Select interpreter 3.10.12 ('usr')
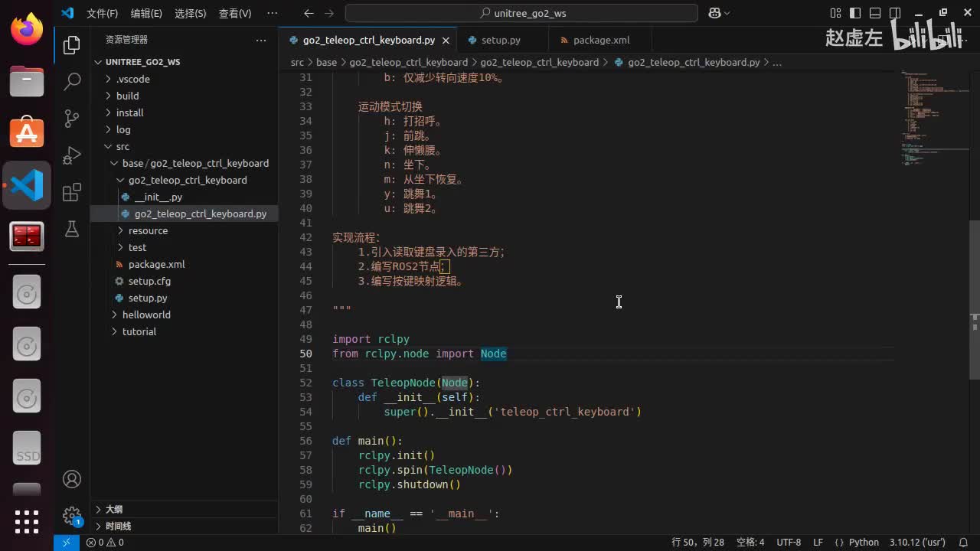 (917, 543)
